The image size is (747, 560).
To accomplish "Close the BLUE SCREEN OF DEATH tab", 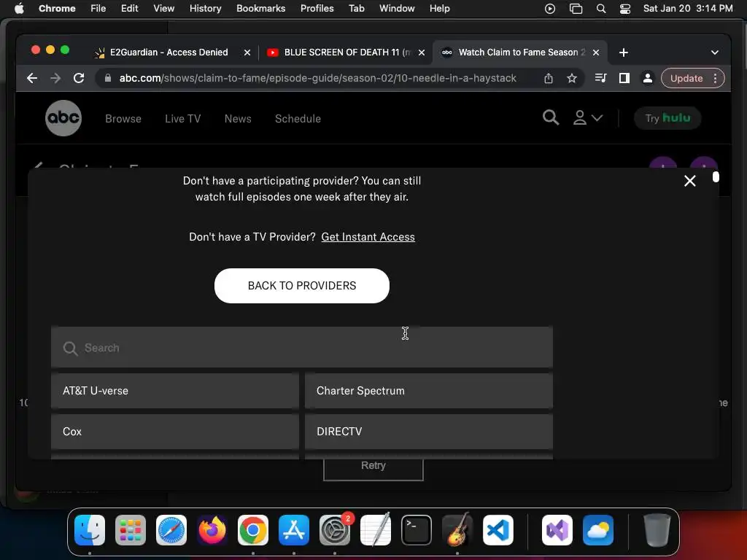I will tap(421, 52).
